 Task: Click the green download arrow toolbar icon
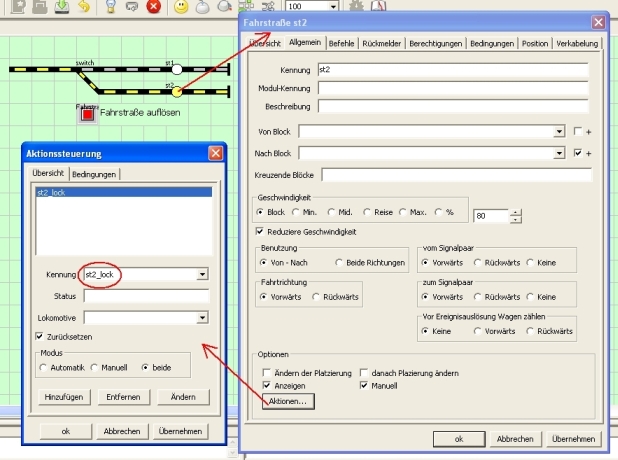[x=62, y=7]
